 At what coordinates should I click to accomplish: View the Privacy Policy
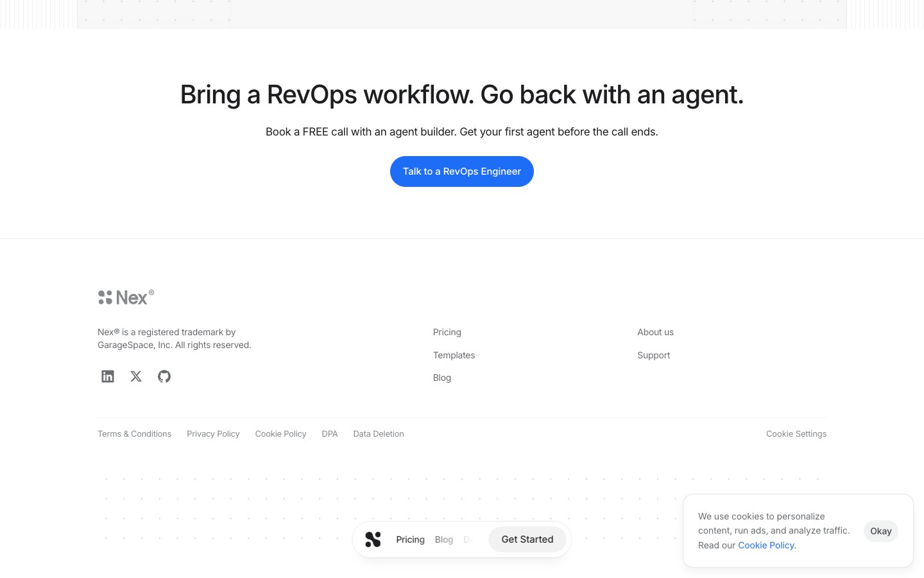[x=213, y=434]
